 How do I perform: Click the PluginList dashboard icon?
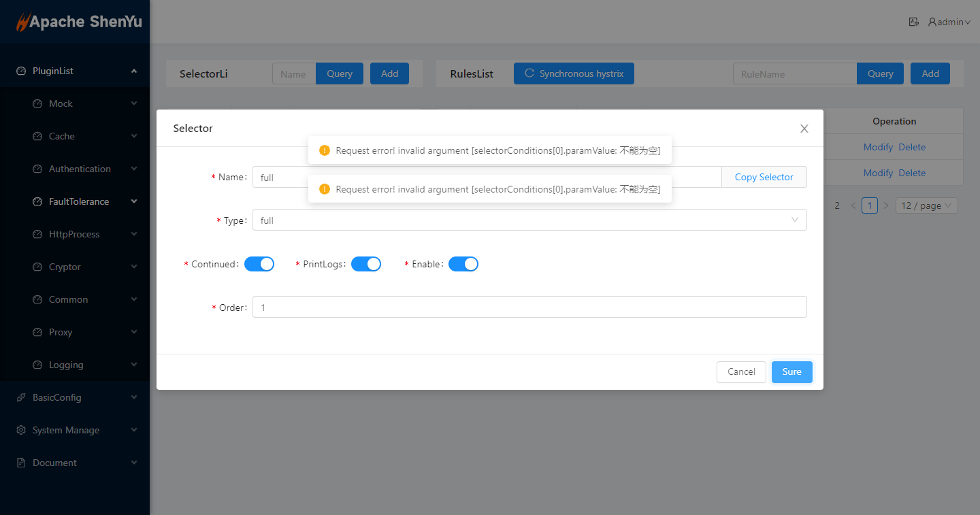(x=21, y=71)
